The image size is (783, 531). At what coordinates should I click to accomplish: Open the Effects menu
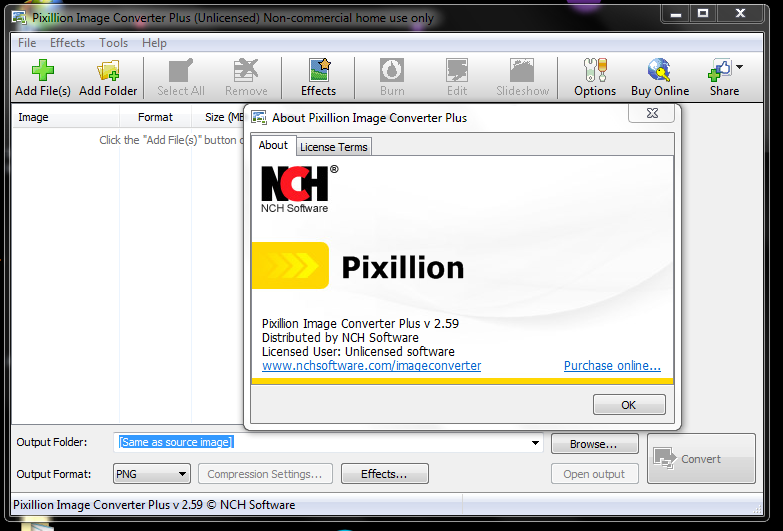67,43
